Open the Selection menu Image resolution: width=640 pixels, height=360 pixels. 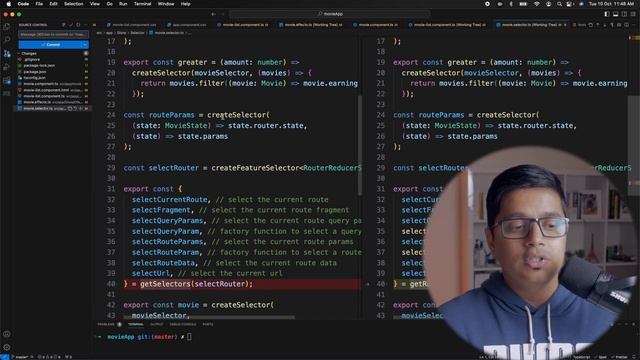pyautogui.click(x=73, y=4)
